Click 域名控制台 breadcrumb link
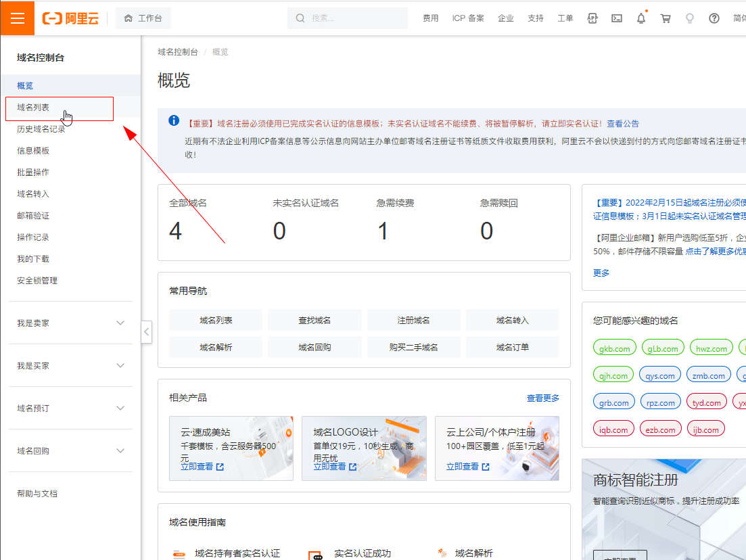746x560 pixels. (177, 52)
